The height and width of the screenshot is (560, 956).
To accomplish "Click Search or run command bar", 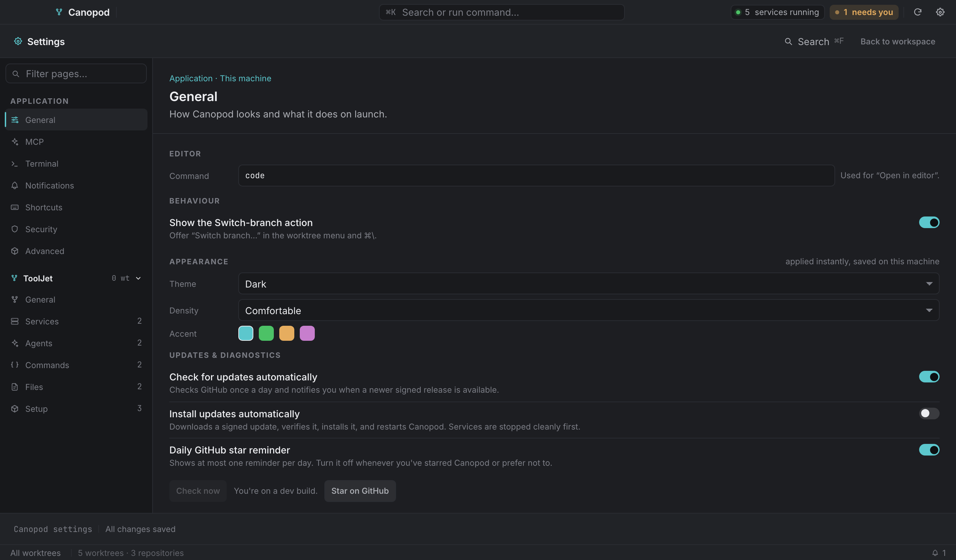I will pos(502,12).
